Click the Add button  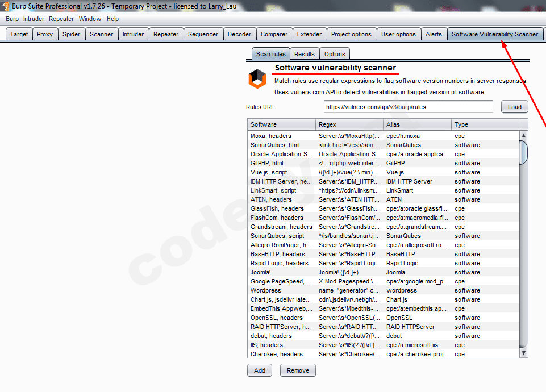[260, 370]
